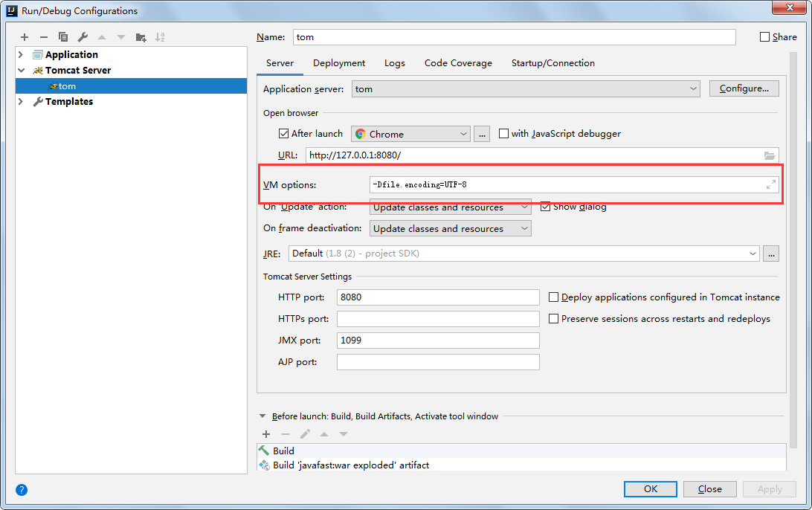
Task: Click the OK button
Action: pyautogui.click(x=651, y=489)
